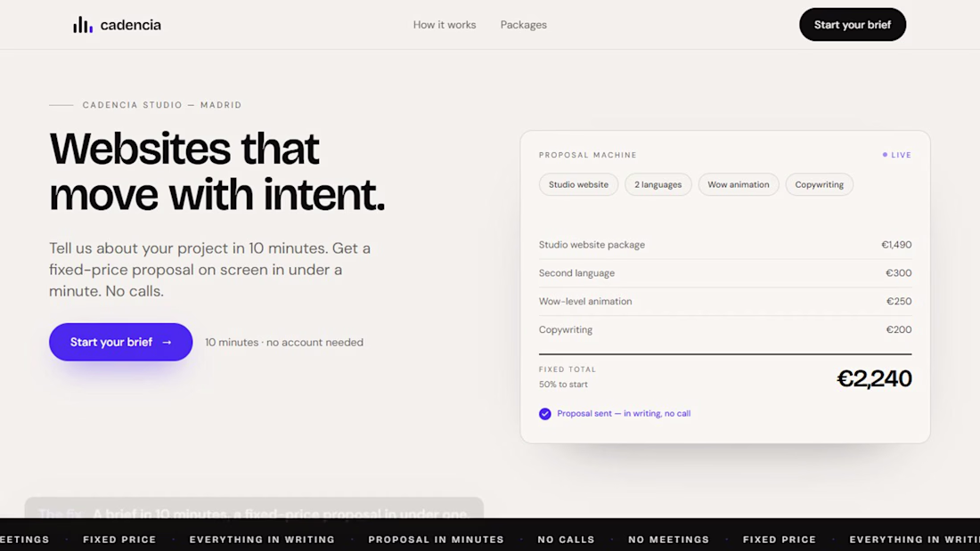Click the cadencia wordmark in the header
980x551 pixels.
pos(131,25)
